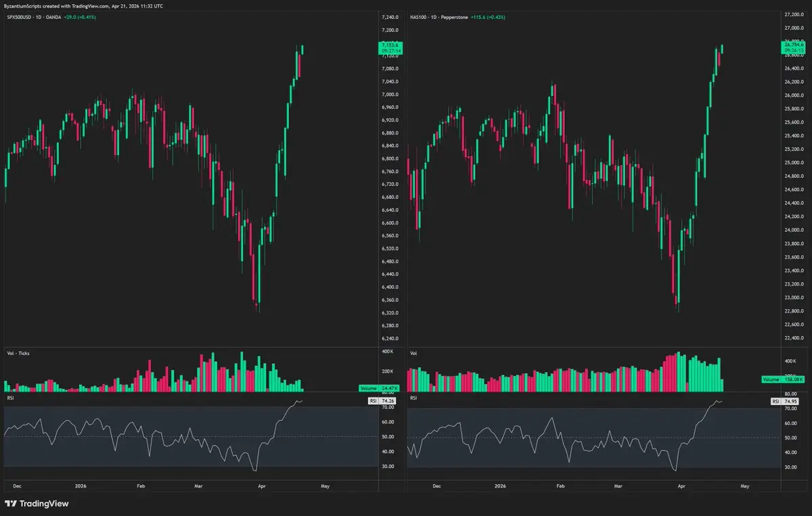Screen dimensions: 812x516
Task: Click the Volume 158.08K value tag
Action: (784, 380)
